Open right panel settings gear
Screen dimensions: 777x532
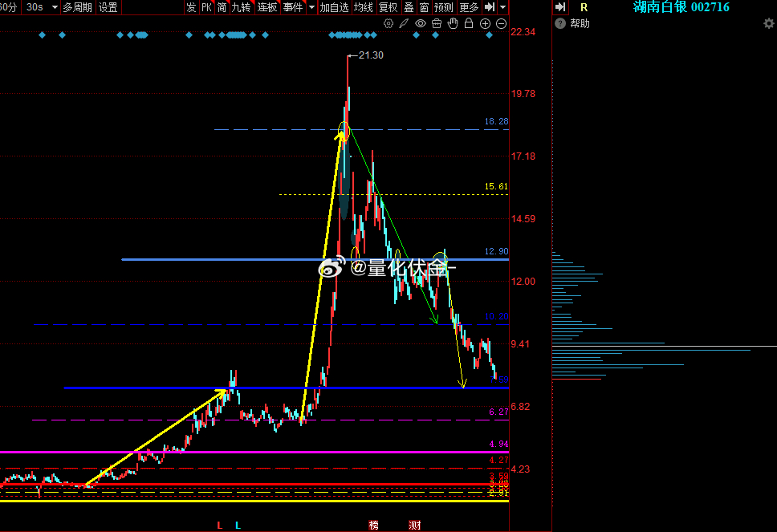click(x=769, y=23)
